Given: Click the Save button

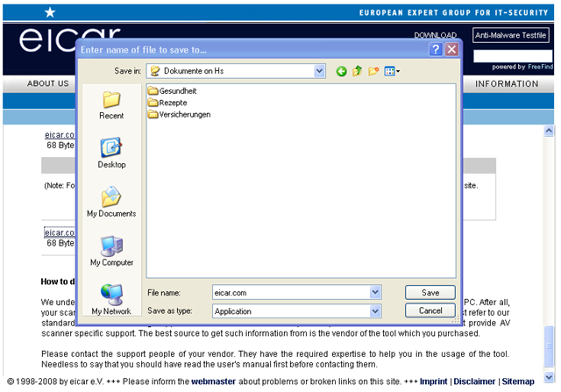Looking at the screenshot, I should [x=430, y=293].
